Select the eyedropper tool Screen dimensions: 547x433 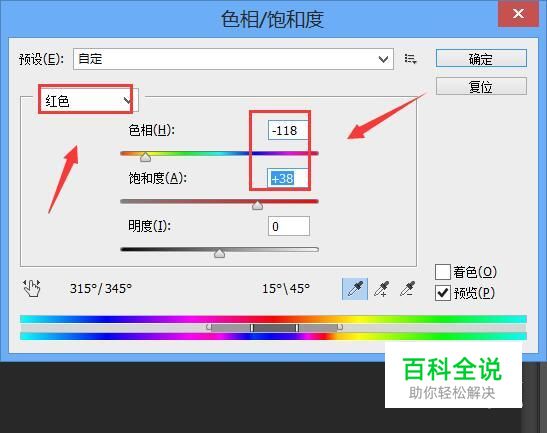coord(355,289)
